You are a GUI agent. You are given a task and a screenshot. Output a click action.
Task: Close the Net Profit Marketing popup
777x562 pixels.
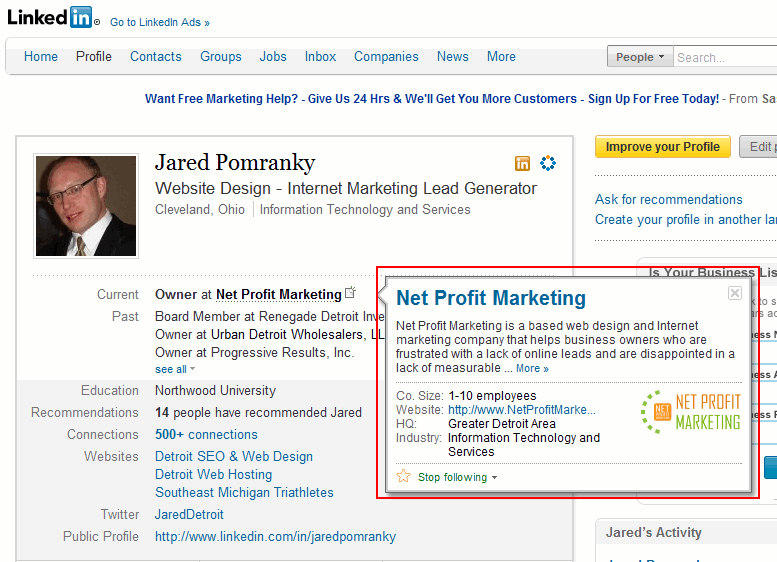click(x=735, y=293)
